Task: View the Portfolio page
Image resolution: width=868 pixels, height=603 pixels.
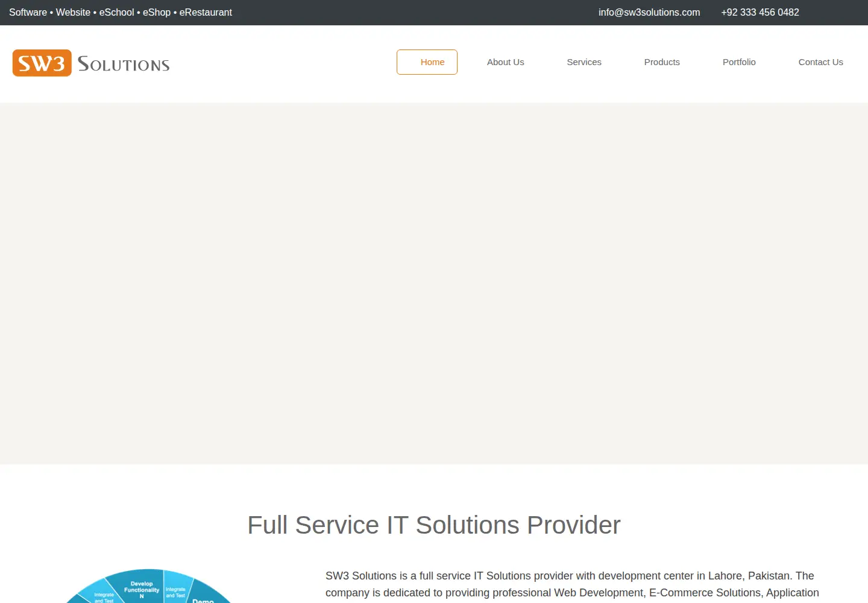Action: click(x=739, y=62)
